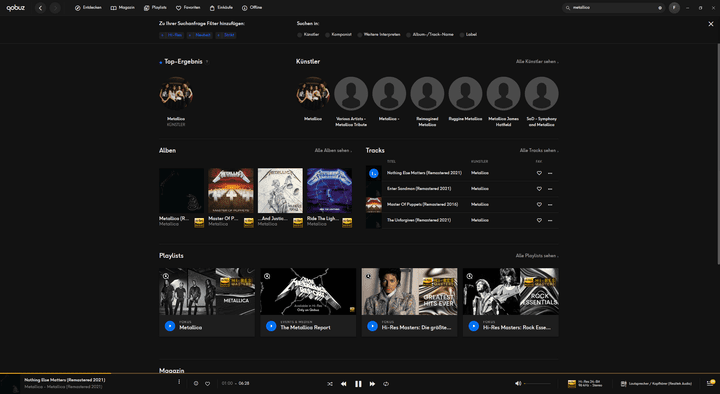The image size is (720, 394).
Task: Mute the volume speaker icon
Action: coord(518,383)
